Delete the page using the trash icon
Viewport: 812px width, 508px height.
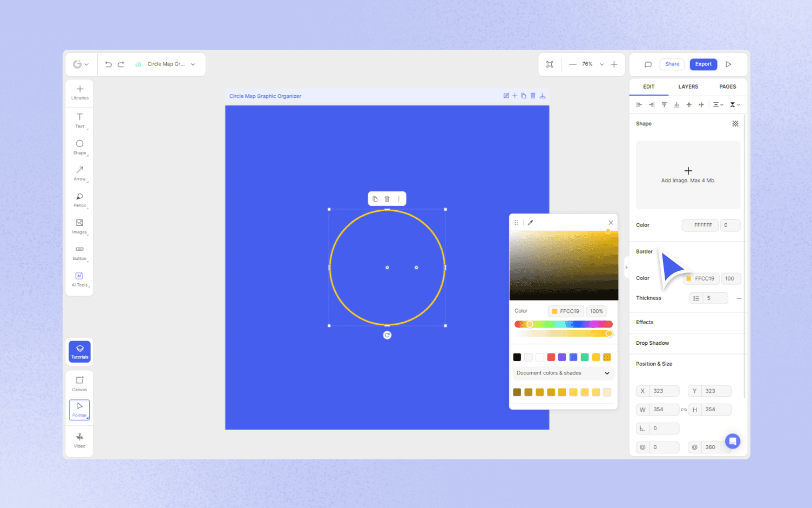[x=533, y=96]
